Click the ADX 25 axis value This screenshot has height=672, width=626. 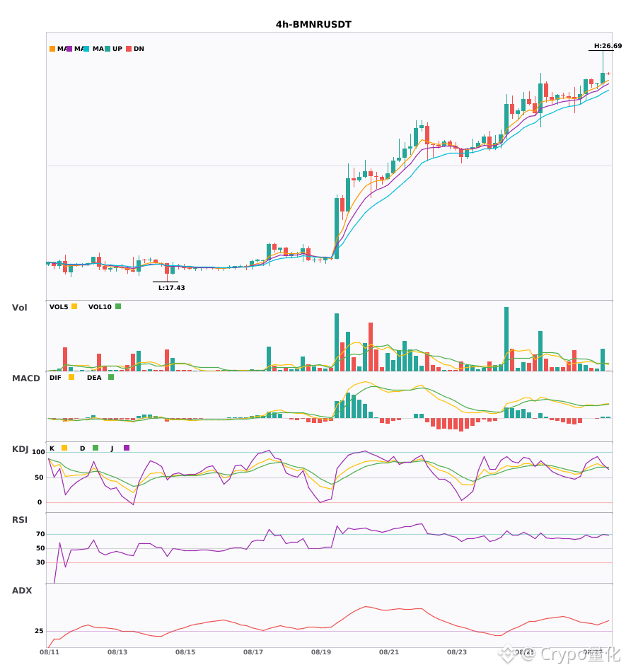click(x=39, y=631)
